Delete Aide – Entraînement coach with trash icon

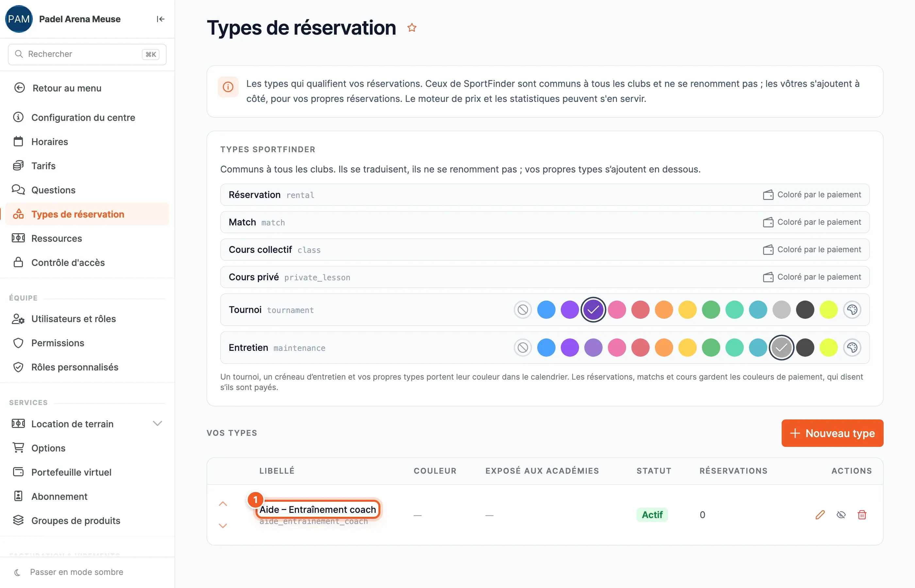point(862,515)
